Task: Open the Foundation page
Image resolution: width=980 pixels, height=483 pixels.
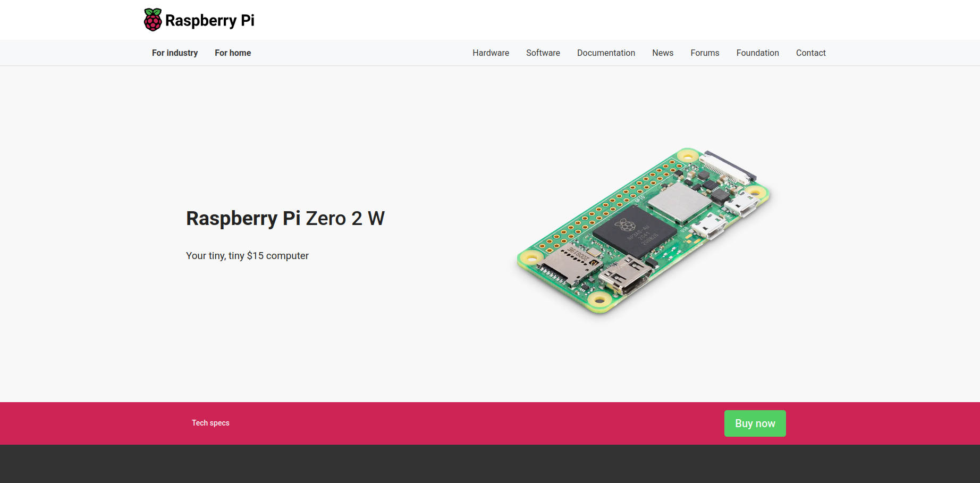Action: (757, 53)
